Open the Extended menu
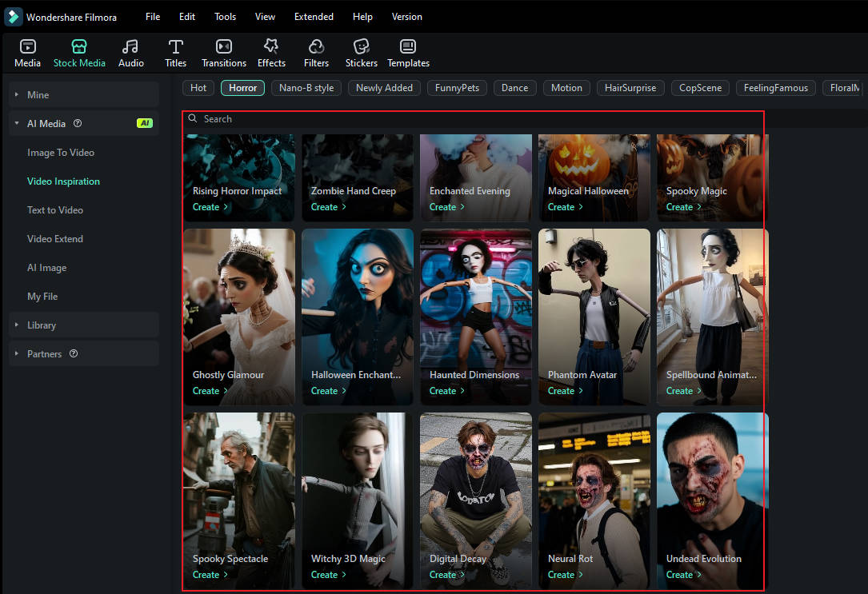868x594 pixels. [x=314, y=16]
